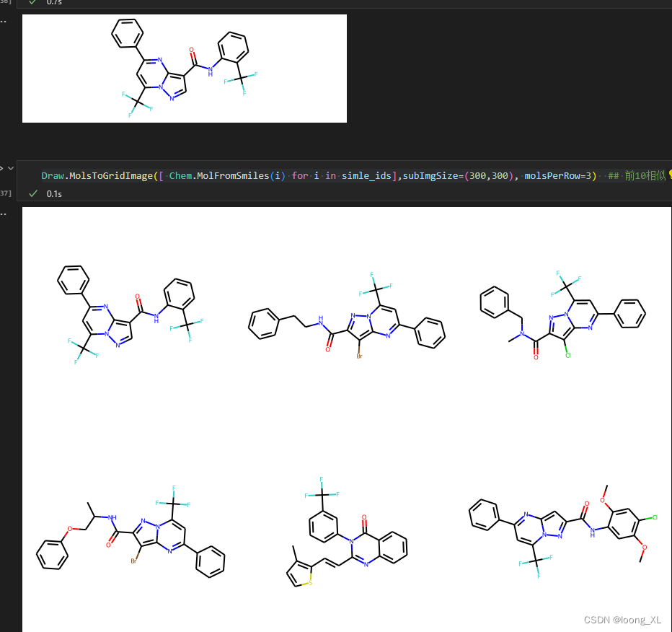Open the '...' actions menu below the grid output
The height and width of the screenshot is (632, 672).
coord(4,213)
